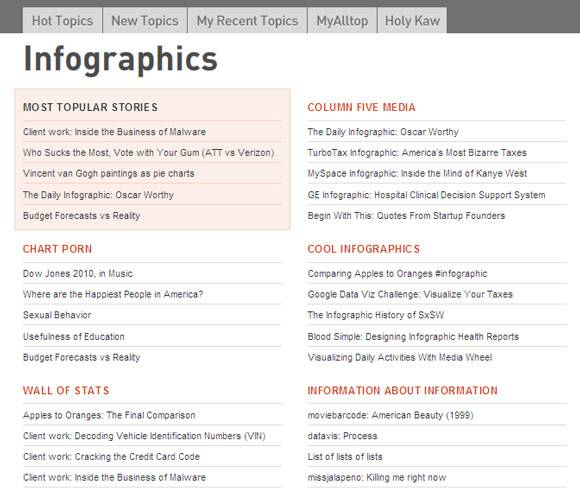Select the Holy Kaw tab
Viewport: 580px width, 488px height.
(412, 21)
